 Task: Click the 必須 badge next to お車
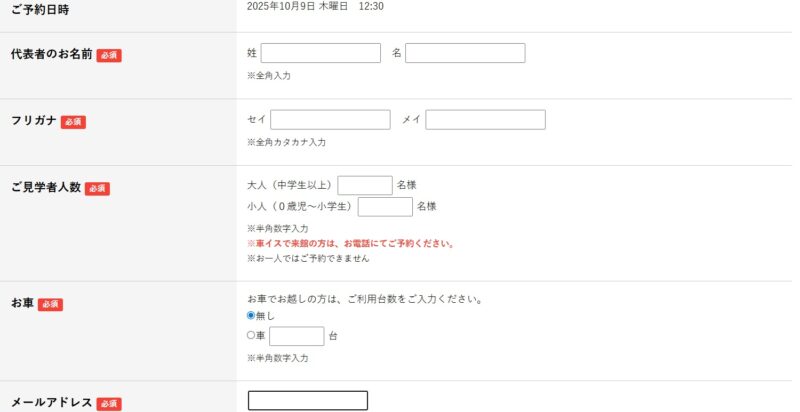point(50,304)
